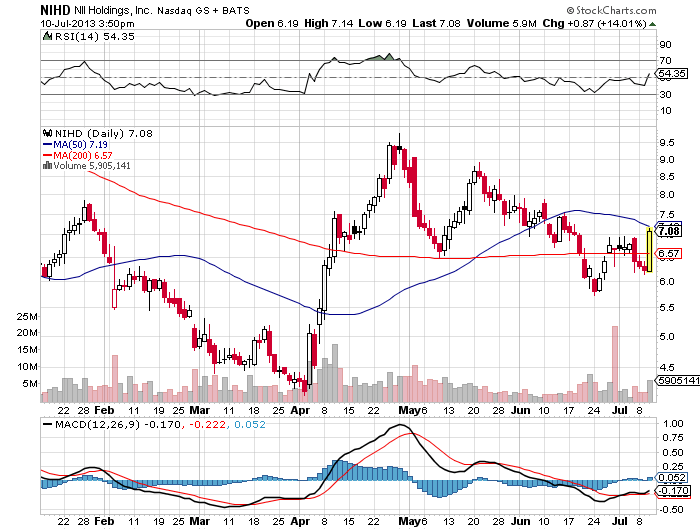Click the 0.052 MACD histogram tag
The image size is (700, 530).
(671, 477)
